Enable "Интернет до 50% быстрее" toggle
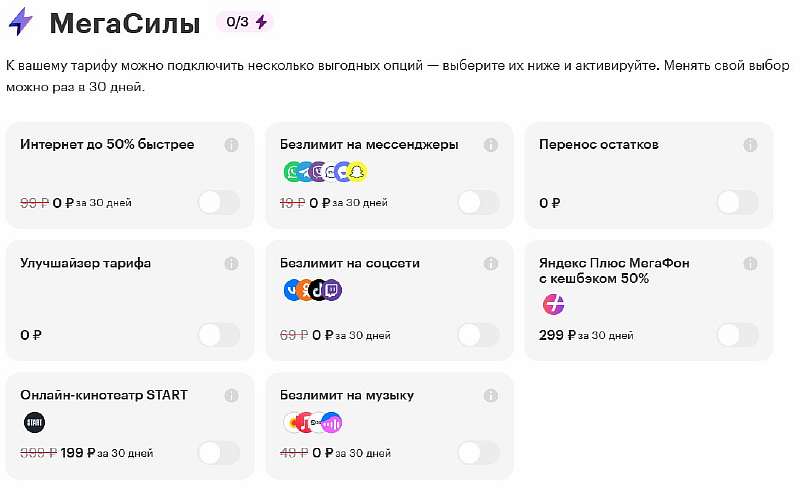Image resolution: width=800 pixels, height=490 pixels. 218,203
